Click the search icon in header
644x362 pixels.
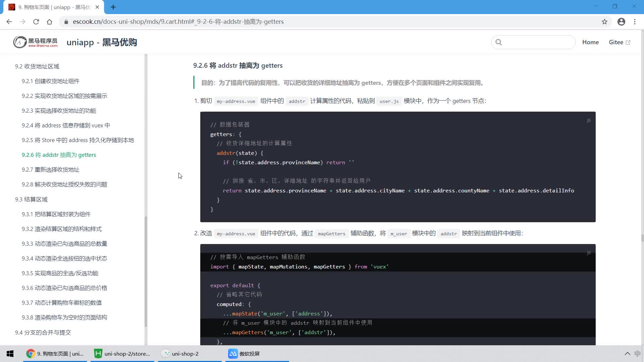click(499, 42)
